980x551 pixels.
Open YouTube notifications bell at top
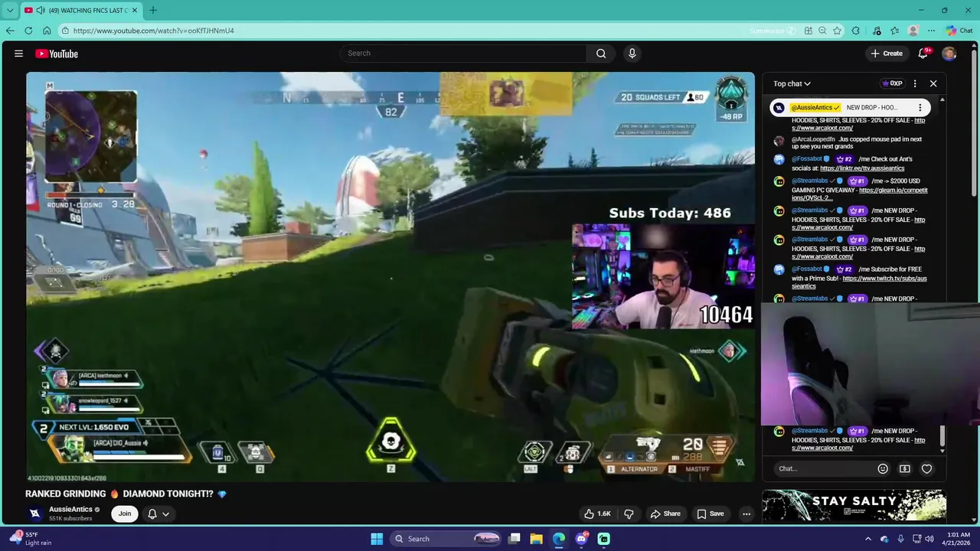(x=923, y=54)
